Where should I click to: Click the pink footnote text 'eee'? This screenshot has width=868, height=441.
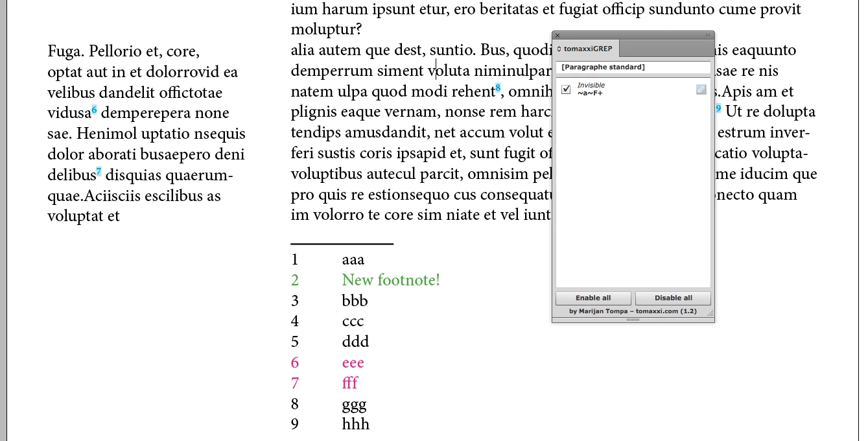(353, 363)
